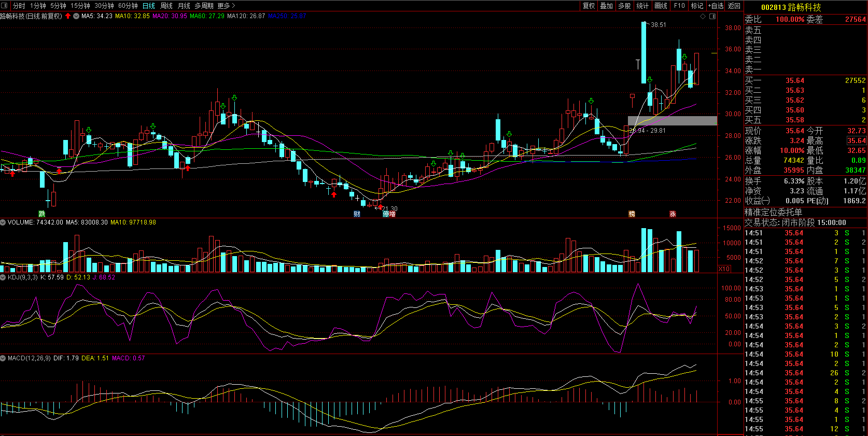Click the 卖五 ask row
Screen dimensions: 868x436
[805, 31]
